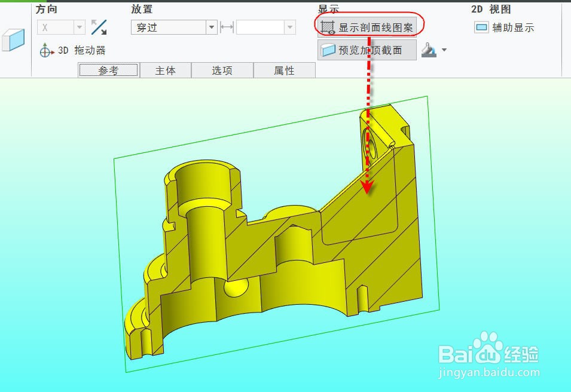Viewport: 571px width, 392px height.
Task: Expand the section color dropdown arrow
Action: 444,50
